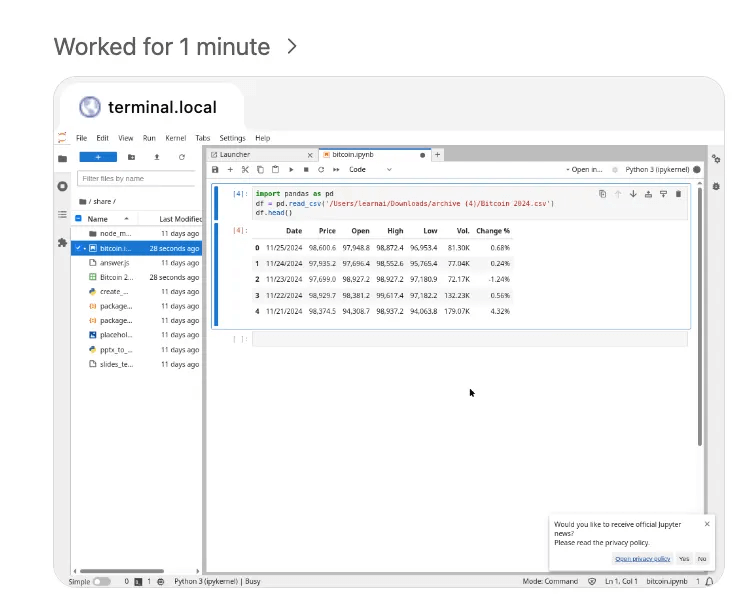This screenshot has height=610, width=756.
Task: Save the notebook with the disk icon
Action: point(215,170)
